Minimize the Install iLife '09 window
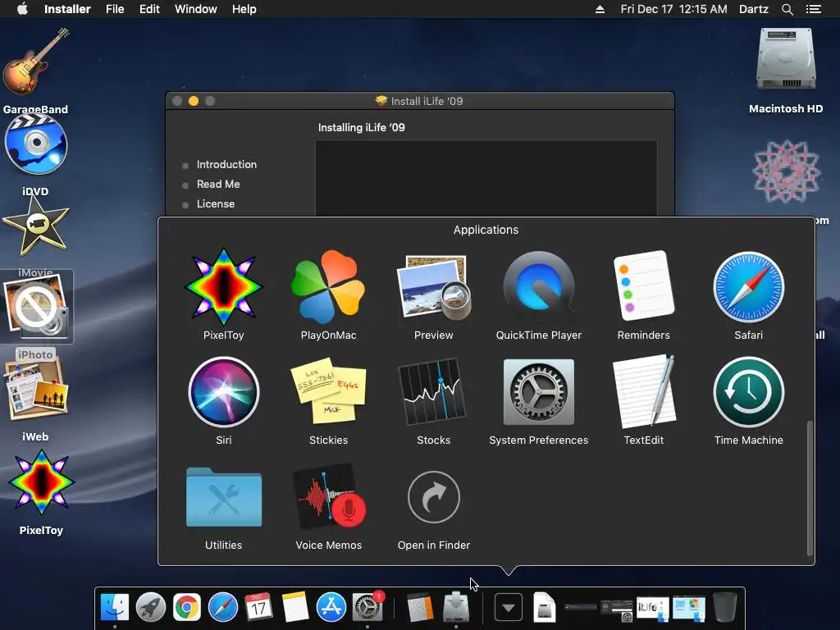 pyautogui.click(x=194, y=101)
